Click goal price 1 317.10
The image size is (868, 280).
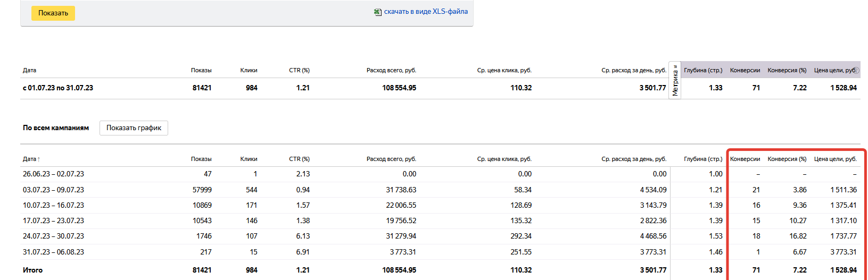pos(844,220)
